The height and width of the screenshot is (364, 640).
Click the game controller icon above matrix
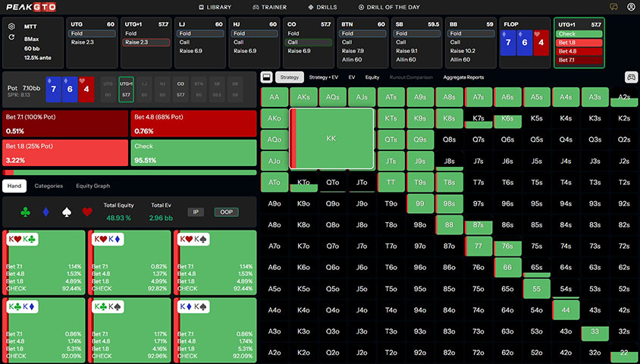631,77
